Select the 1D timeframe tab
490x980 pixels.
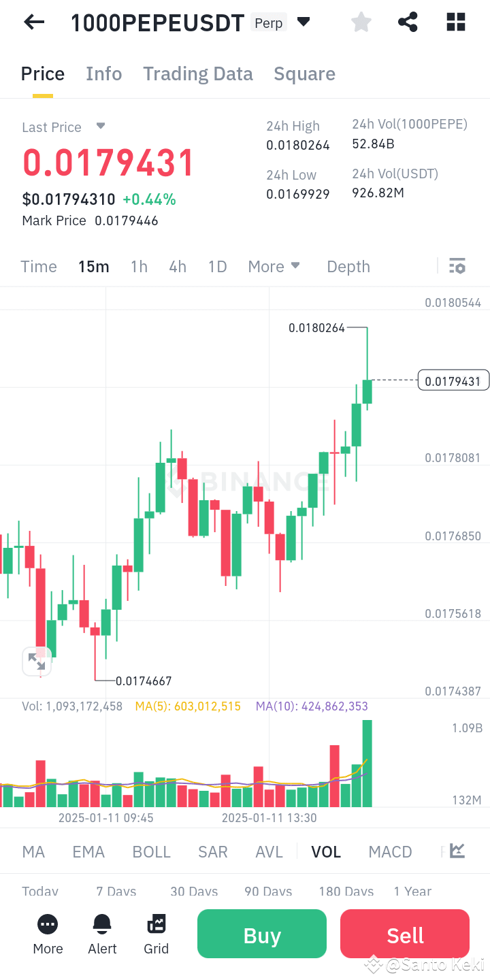pyautogui.click(x=217, y=266)
